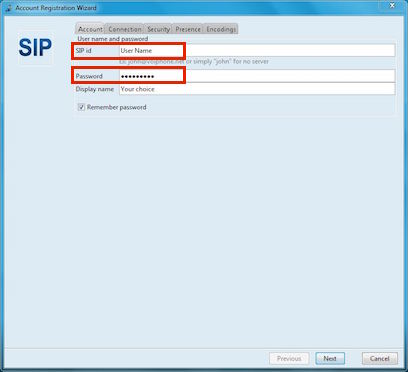Screen dimensions: 408x372
Task: Click the 'Display name' label
Action: pos(95,89)
